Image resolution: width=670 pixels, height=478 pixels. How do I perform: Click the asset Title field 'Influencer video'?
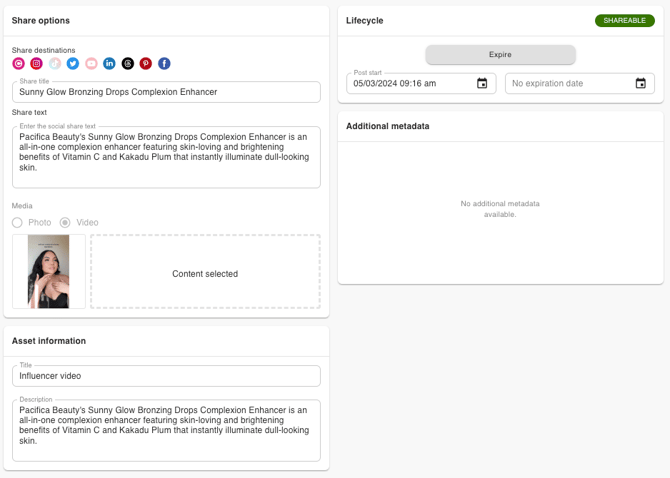(x=166, y=376)
